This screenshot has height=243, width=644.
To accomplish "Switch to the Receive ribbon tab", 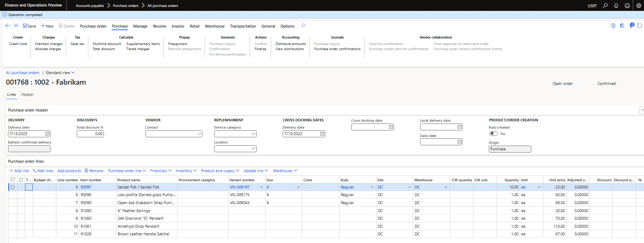I will [x=160, y=26].
